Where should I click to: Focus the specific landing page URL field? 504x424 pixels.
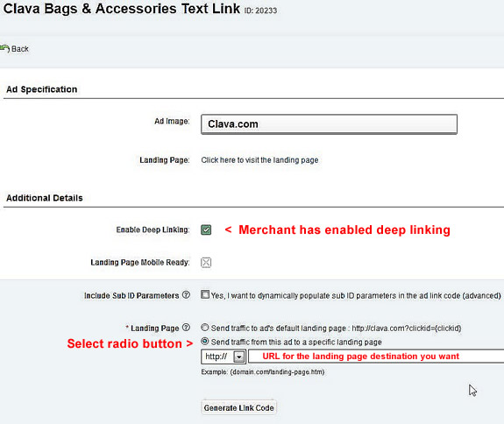click(x=376, y=357)
